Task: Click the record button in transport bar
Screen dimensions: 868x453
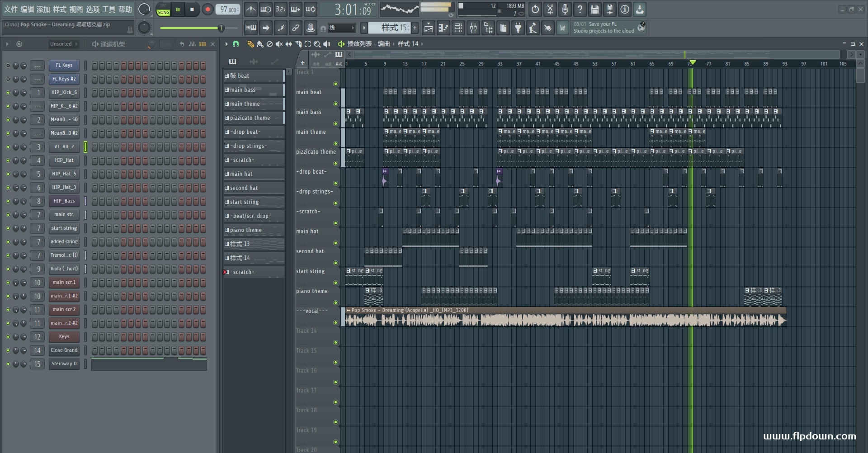Action: point(208,9)
